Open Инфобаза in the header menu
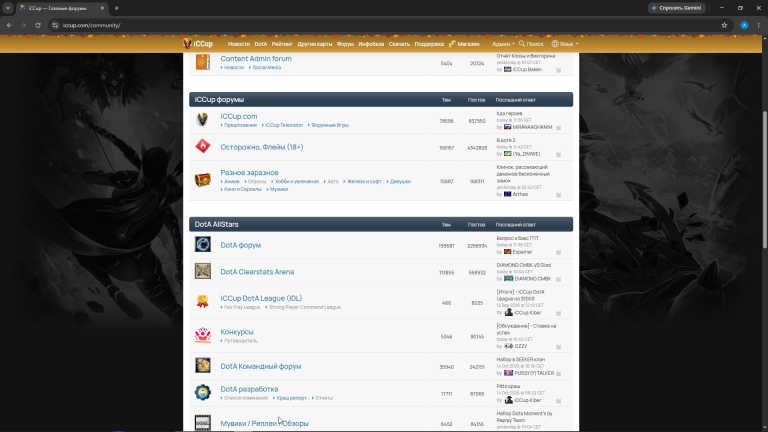The height and width of the screenshot is (432, 768). [371, 44]
